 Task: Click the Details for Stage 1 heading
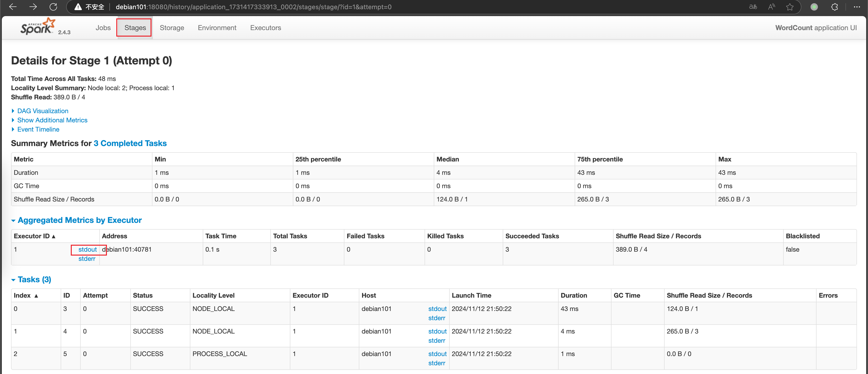(x=92, y=61)
